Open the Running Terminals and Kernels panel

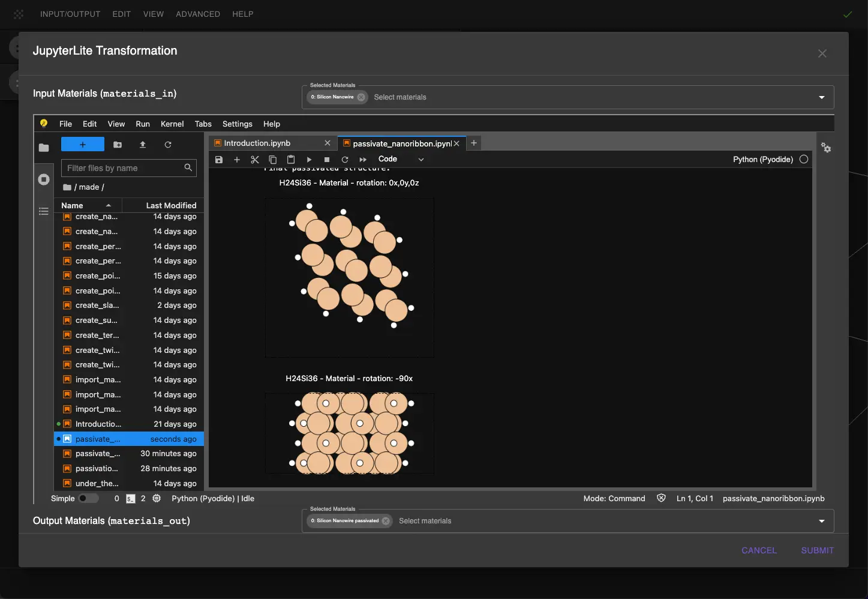[x=44, y=179]
